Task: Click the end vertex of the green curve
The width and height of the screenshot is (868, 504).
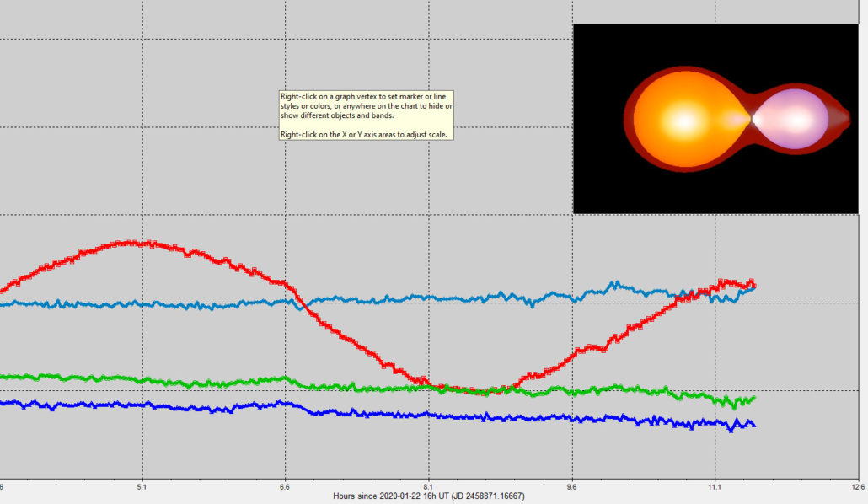Action: 753,398
